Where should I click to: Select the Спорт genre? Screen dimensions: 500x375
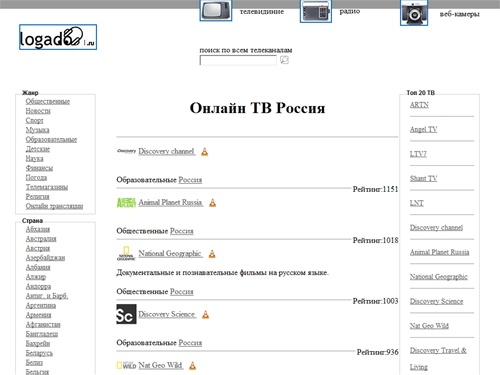tap(34, 120)
